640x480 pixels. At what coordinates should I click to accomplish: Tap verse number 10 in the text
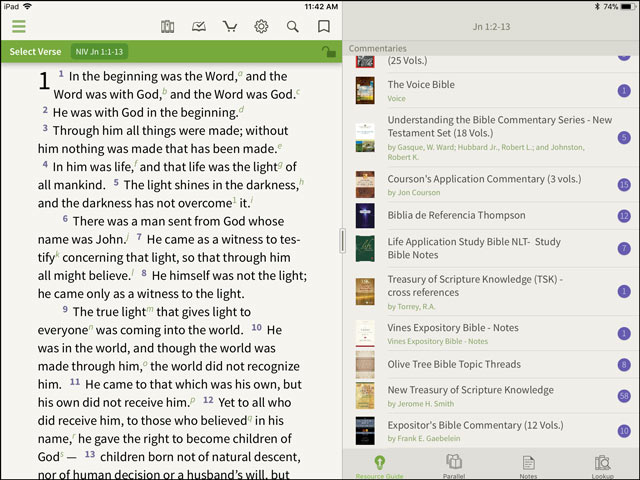pos(256,327)
